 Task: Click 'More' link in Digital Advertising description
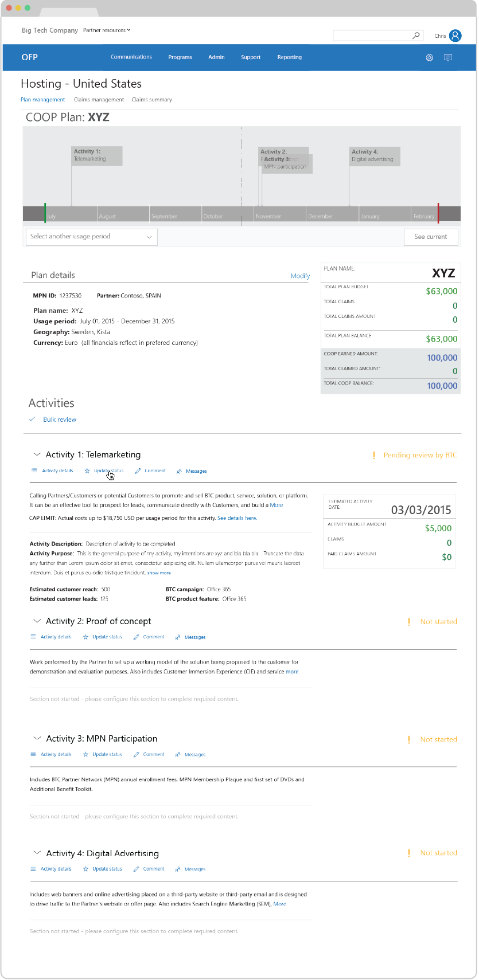click(280, 904)
